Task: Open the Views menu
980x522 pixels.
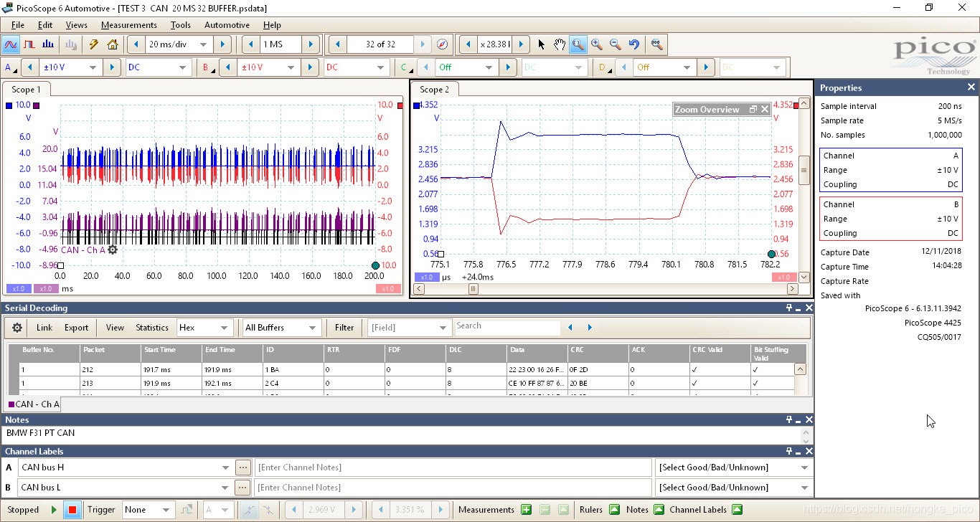Action: [x=76, y=25]
